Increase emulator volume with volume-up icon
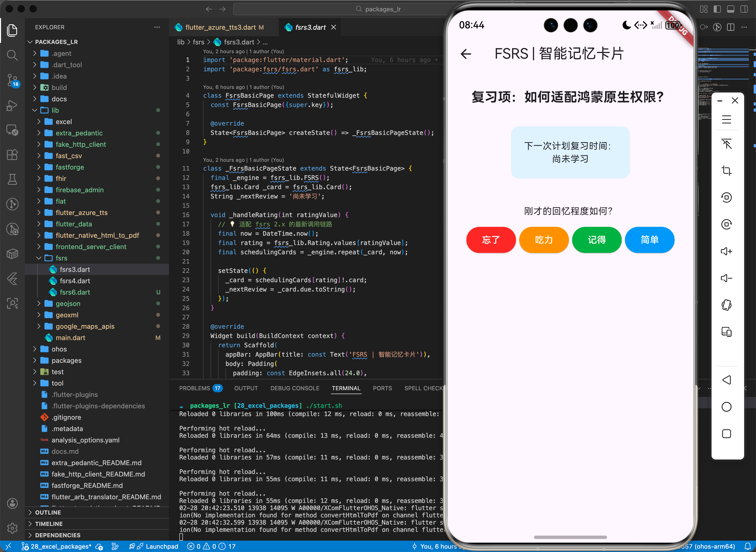Screen dimensions: 756x552 [727, 251]
